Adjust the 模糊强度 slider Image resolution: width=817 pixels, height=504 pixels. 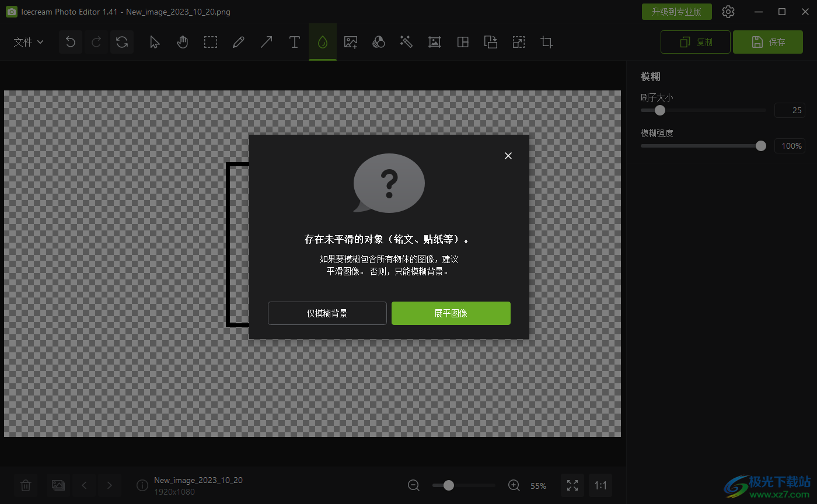[x=703, y=146]
